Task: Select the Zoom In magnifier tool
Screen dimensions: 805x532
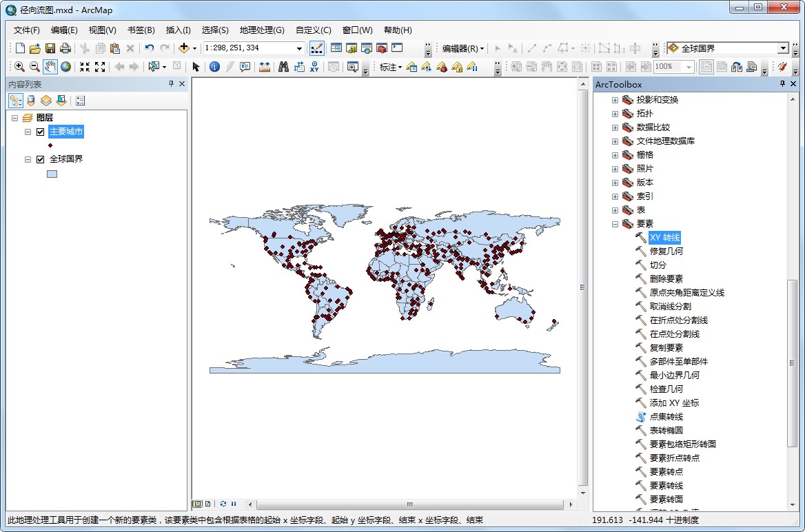Action: point(19,67)
